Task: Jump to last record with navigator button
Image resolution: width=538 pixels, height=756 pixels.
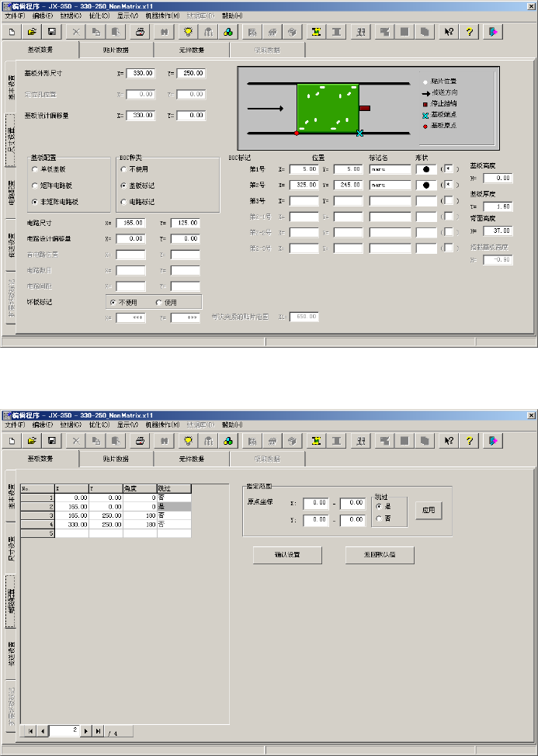Action: pyautogui.click(x=99, y=731)
